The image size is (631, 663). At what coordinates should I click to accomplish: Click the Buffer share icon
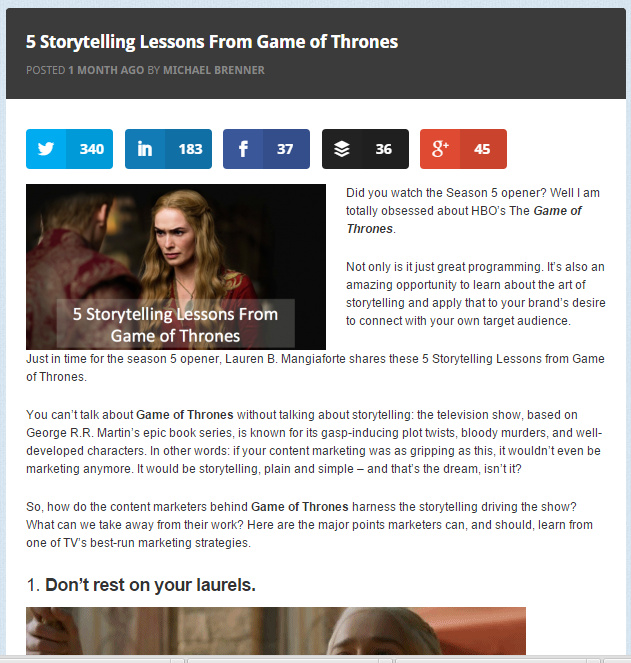[342, 149]
